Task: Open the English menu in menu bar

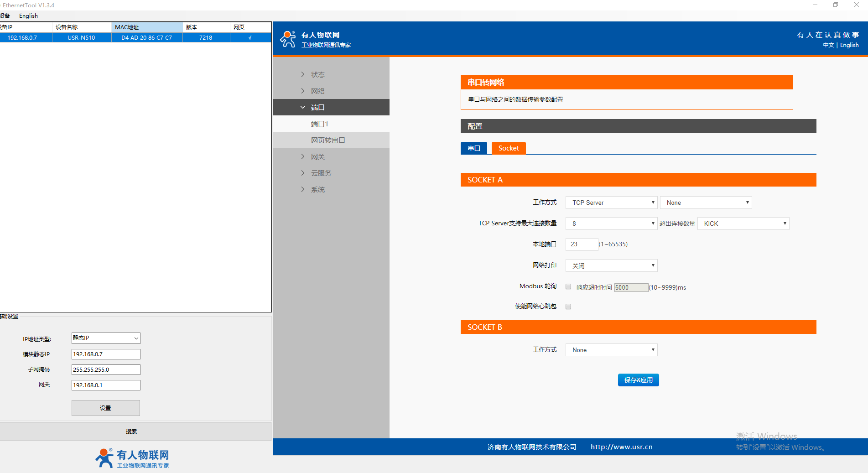Action: [28, 16]
